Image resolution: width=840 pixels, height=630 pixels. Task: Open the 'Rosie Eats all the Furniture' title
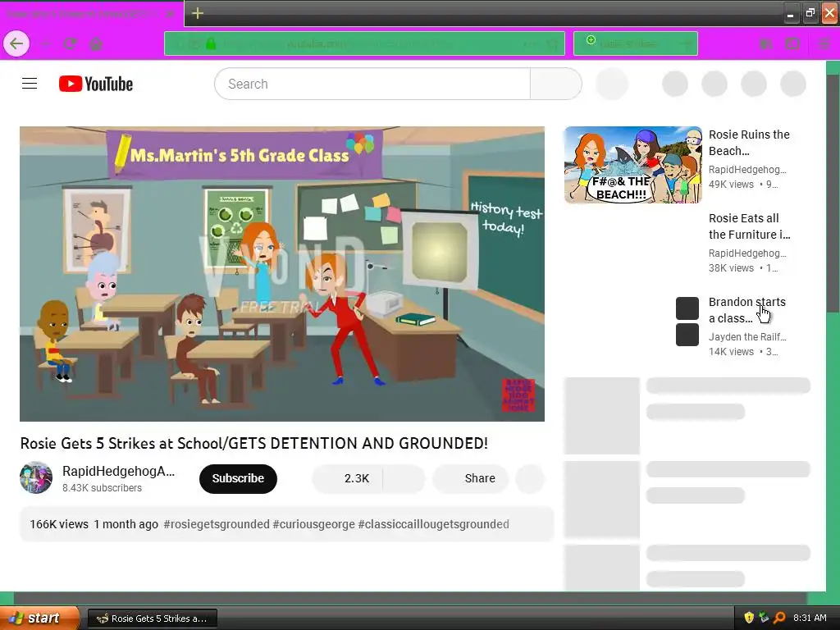pos(749,226)
